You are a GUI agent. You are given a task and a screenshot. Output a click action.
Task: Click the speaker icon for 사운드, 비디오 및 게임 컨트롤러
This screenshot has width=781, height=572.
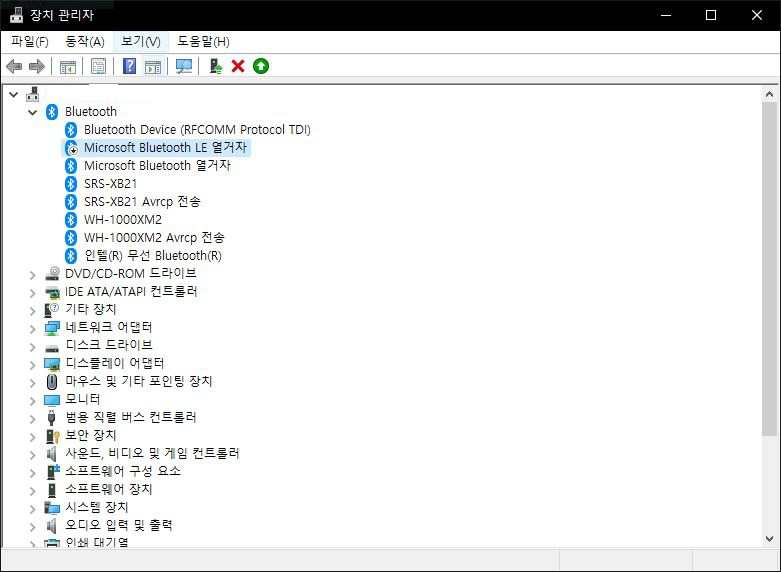[x=51, y=454]
